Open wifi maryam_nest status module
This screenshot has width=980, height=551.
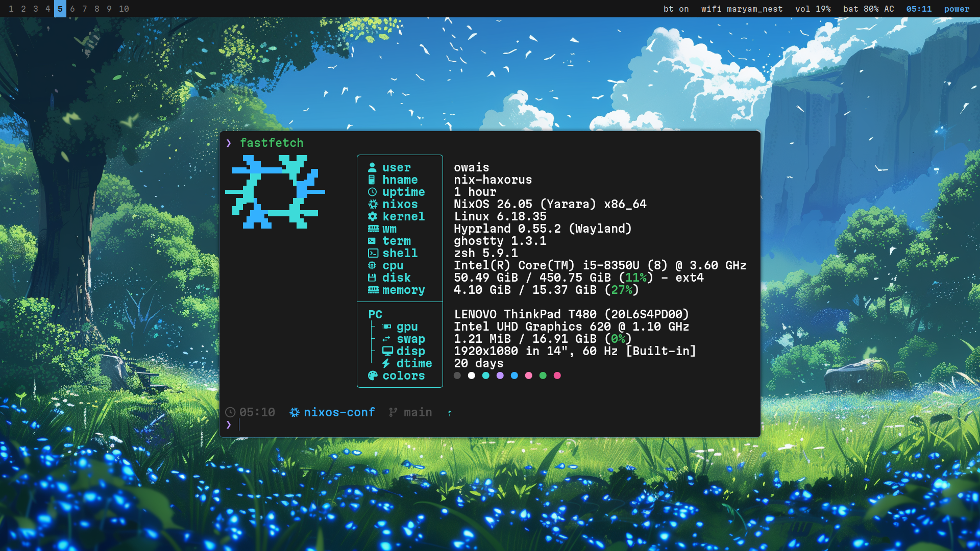[x=742, y=9]
